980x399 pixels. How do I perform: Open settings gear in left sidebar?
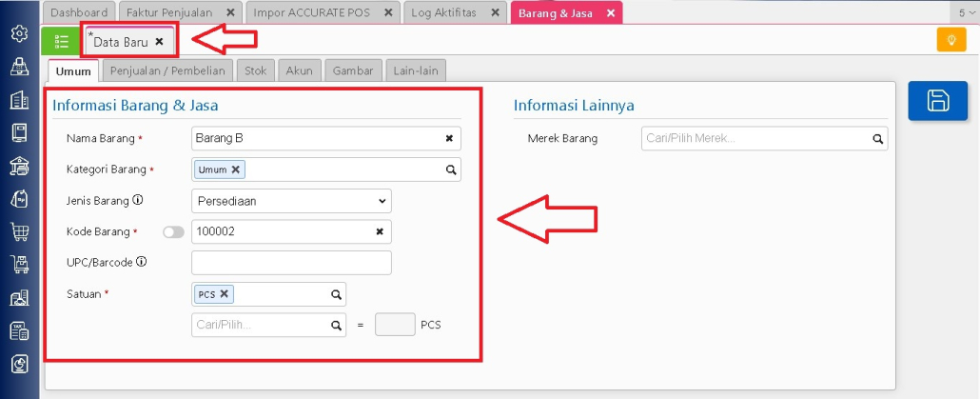click(x=19, y=33)
